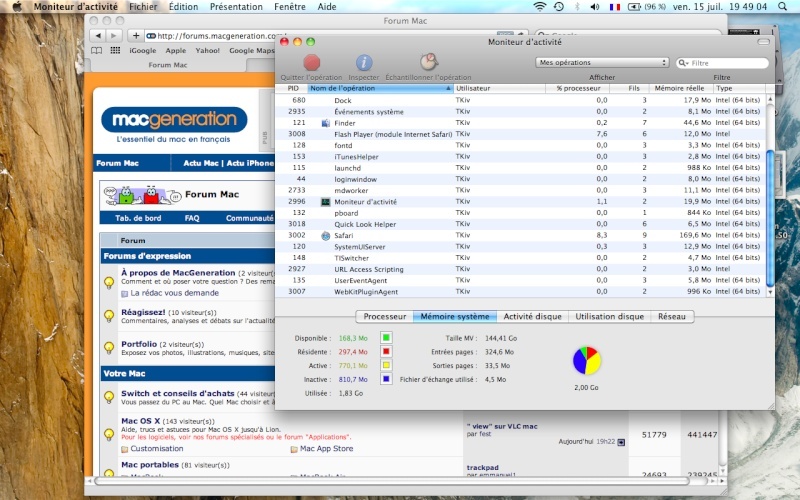
Task: Click the Safari compass icon in process list
Action: (326, 236)
